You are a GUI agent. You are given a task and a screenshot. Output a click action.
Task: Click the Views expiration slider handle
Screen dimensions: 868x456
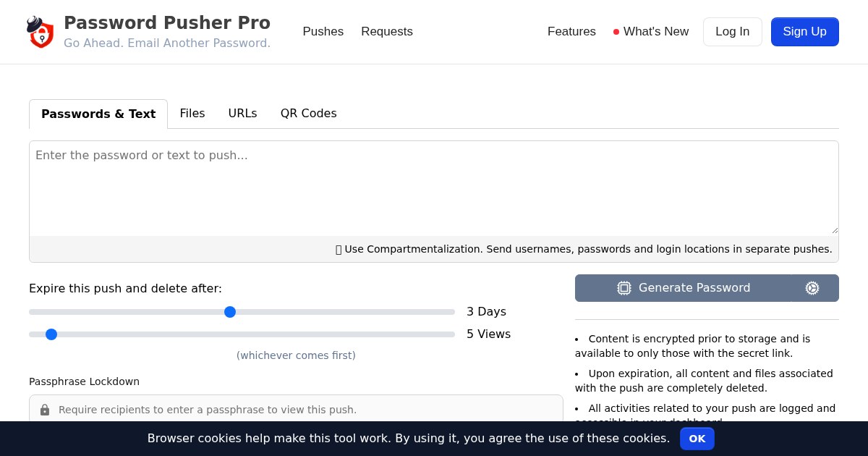51,334
